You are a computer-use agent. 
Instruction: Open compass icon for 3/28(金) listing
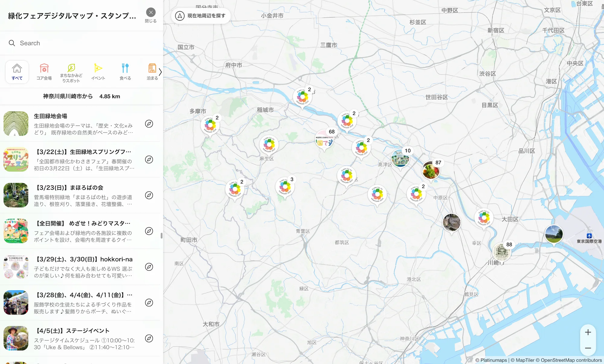point(149,303)
